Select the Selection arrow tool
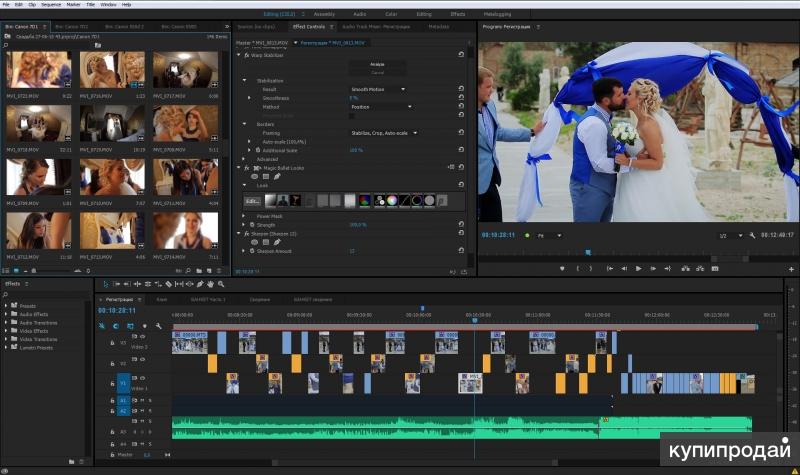Image resolution: width=800 pixels, height=475 pixels. click(106, 284)
